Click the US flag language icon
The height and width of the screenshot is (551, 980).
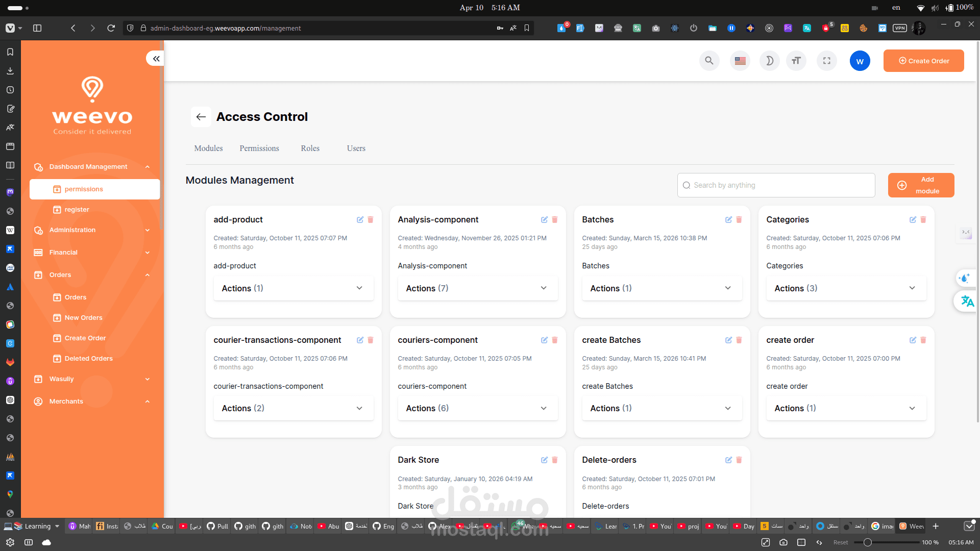740,61
